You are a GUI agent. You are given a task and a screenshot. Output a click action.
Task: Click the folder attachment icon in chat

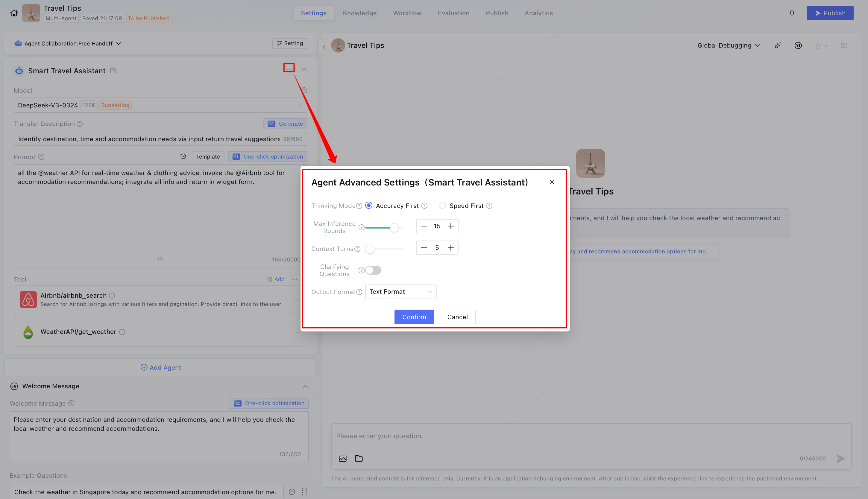359,458
